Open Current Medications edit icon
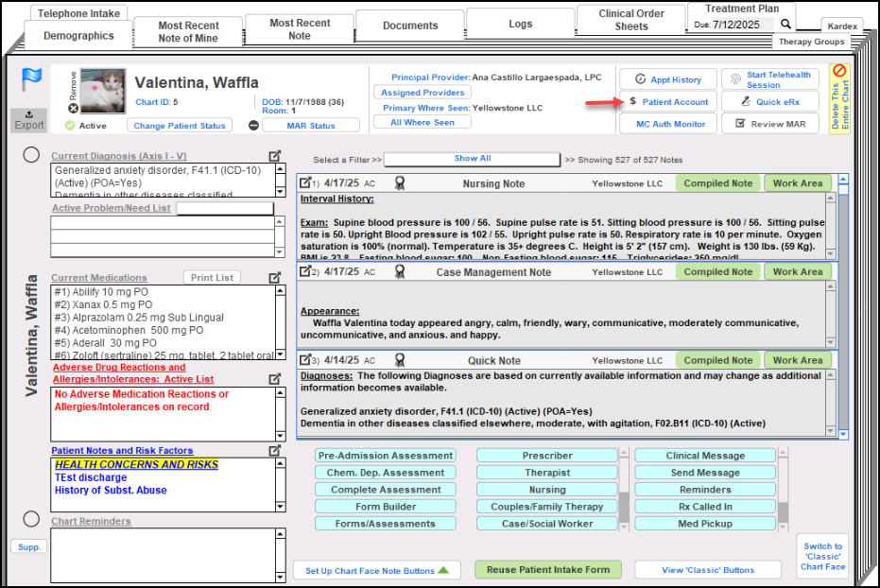This screenshot has width=880, height=588. 274,278
